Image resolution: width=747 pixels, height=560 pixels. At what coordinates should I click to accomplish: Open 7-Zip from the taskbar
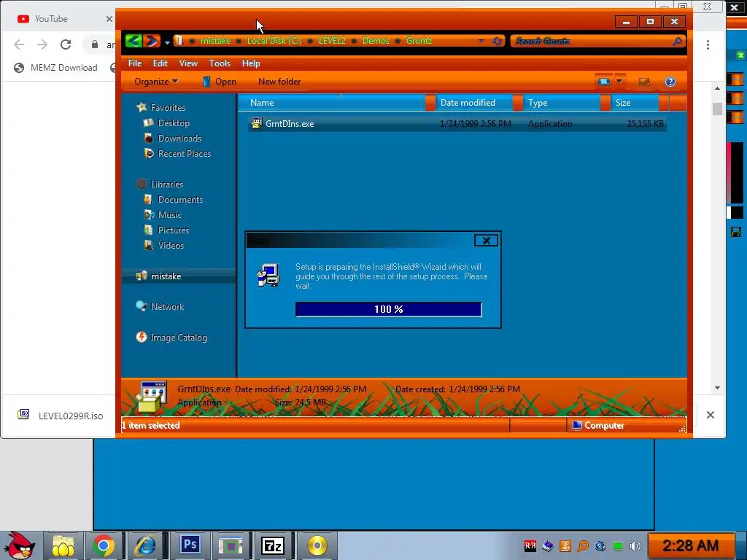click(273, 545)
